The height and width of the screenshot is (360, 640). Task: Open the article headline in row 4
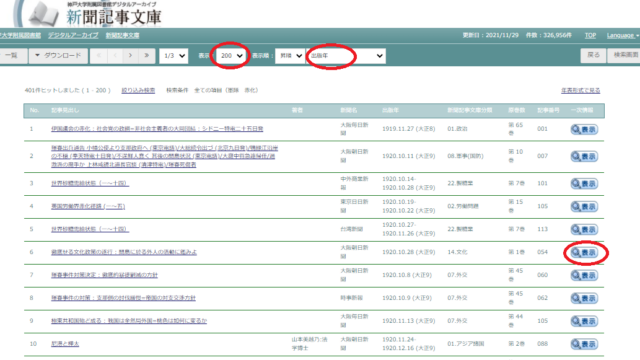[88, 207]
